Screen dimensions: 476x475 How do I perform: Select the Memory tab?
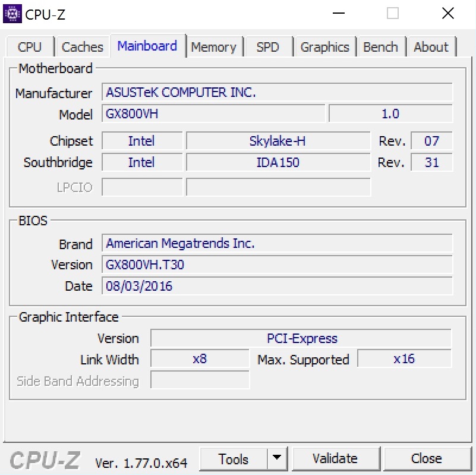point(213,47)
